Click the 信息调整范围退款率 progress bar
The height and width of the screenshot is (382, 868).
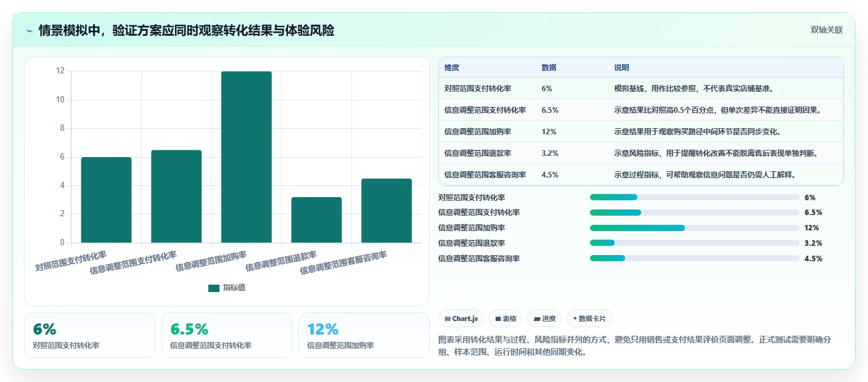(695, 243)
